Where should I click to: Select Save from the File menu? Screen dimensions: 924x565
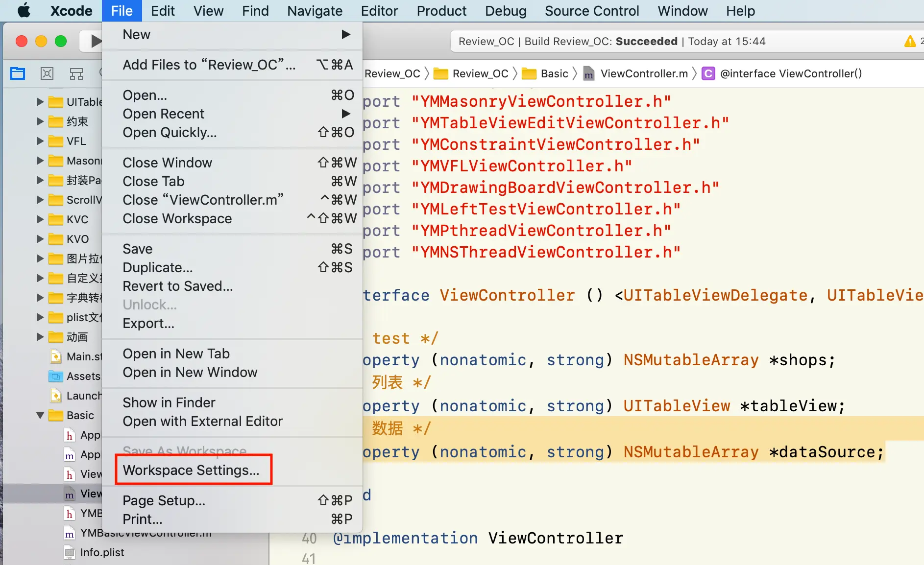(232, 249)
